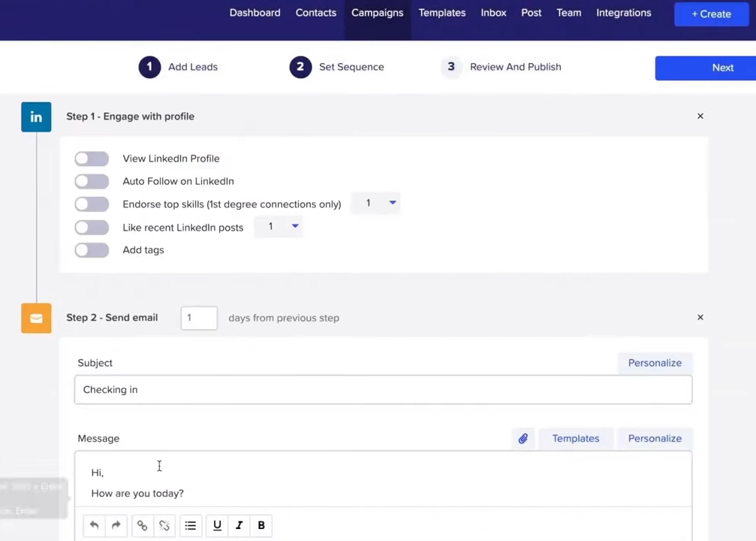756x541 pixels.
Task: Click the + Create button
Action: (712, 14)
